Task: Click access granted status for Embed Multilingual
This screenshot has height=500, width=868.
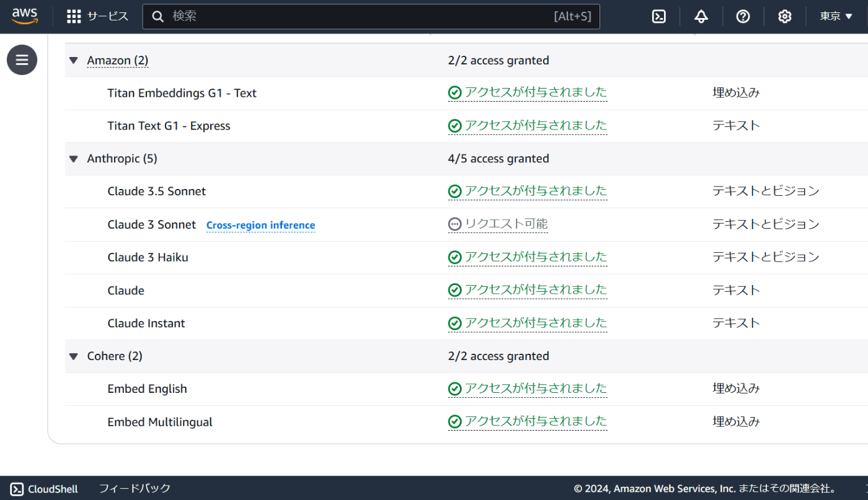Action: click(528, 422)
